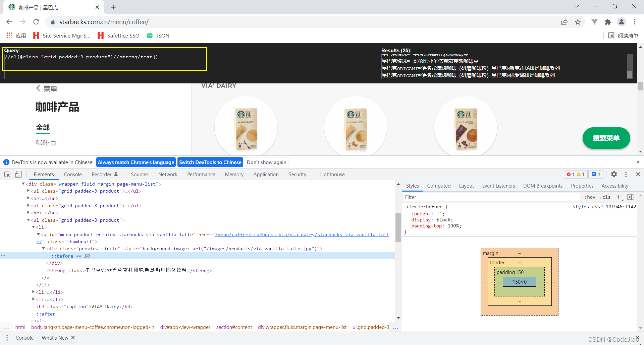Bookmark the page with the star icon

click(578, 22)
